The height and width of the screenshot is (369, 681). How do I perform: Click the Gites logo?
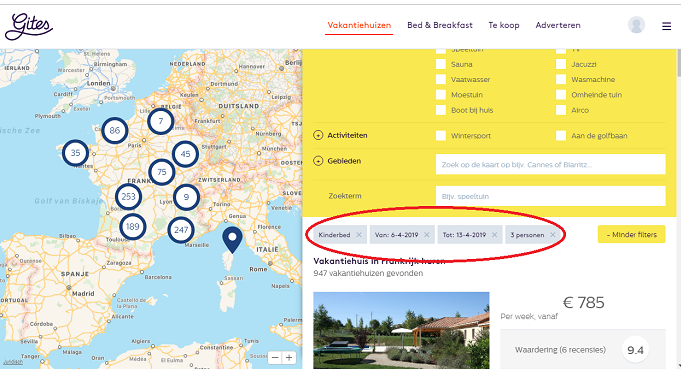click(x=29, y=26)
